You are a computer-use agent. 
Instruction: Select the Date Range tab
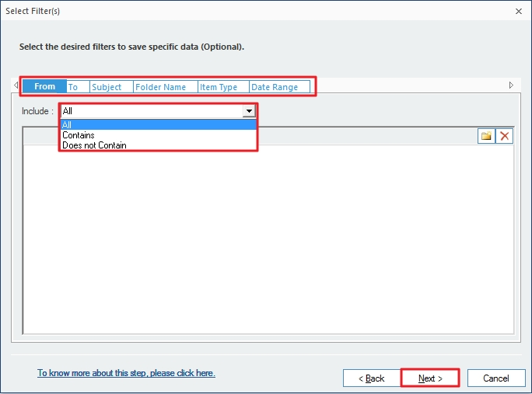point(275,87)
